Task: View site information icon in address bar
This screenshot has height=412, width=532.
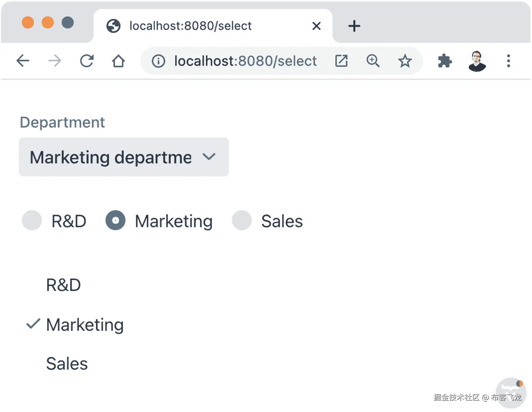Action: (x=159, y=61)
